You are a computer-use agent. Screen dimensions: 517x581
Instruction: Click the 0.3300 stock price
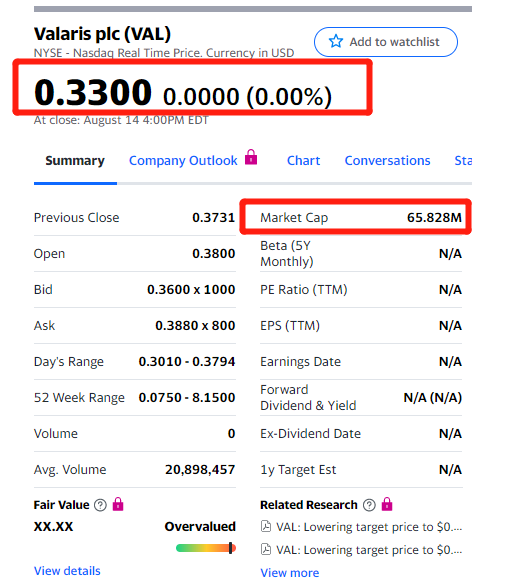click(x=93, y=92)
